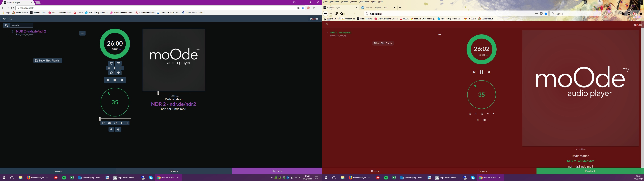Open MEGA bookmark in Chrome bookmarks bar
This screenshot has height=181, width=644.
tap(78, 13)
